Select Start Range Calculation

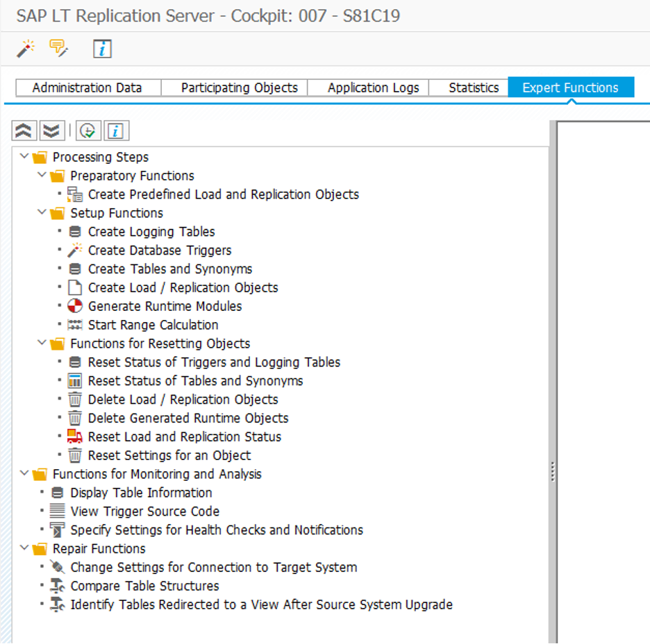click(153, 325)
